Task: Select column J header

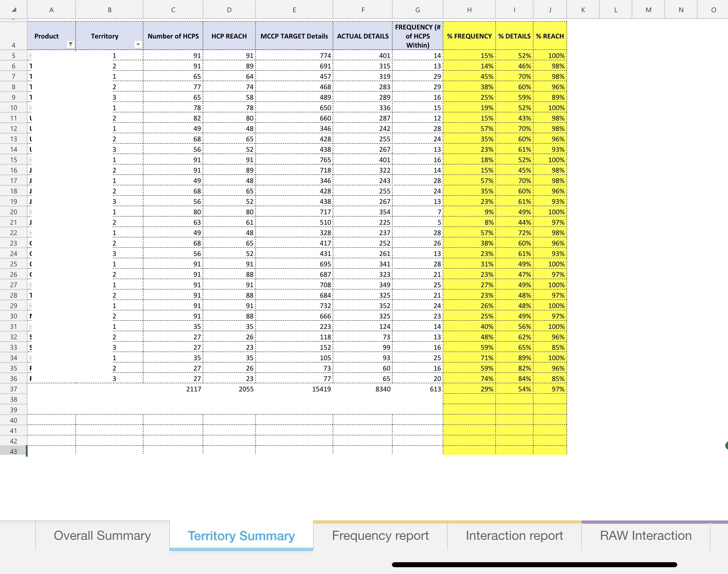Action: 550,10
